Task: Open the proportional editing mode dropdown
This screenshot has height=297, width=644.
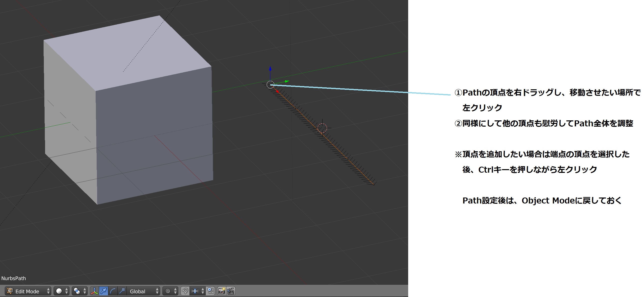Action: tap(170, 291)
